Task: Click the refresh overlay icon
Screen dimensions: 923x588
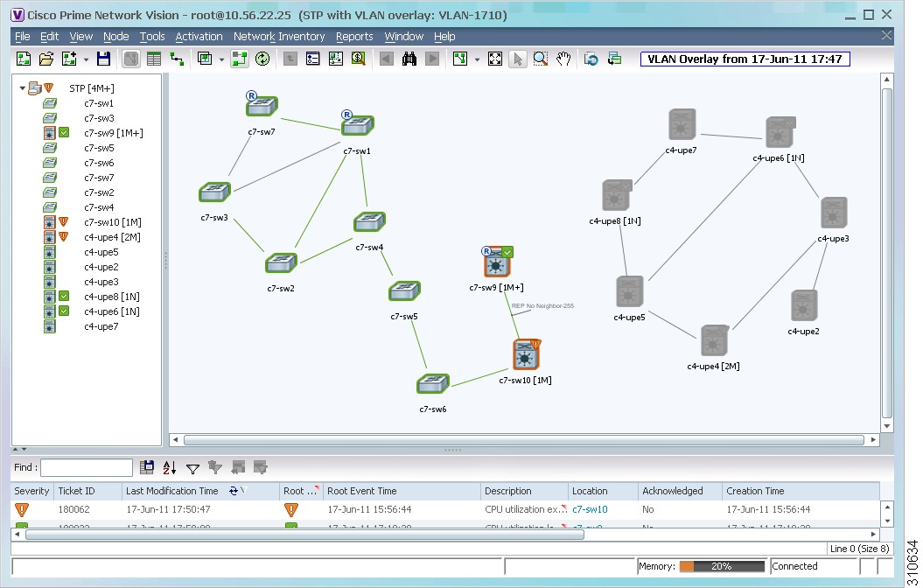Action: (x=262, y=59)
